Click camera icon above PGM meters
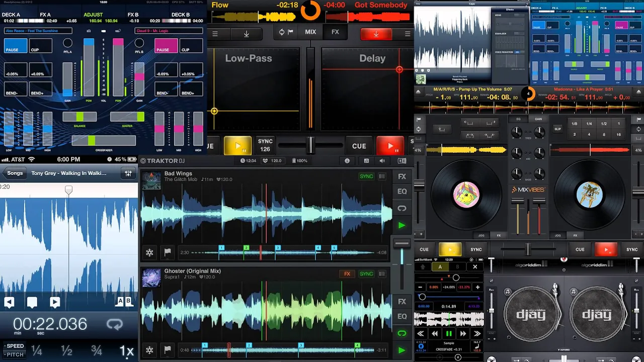The width and height of the screenshot is (644, 362). (89, 31)
